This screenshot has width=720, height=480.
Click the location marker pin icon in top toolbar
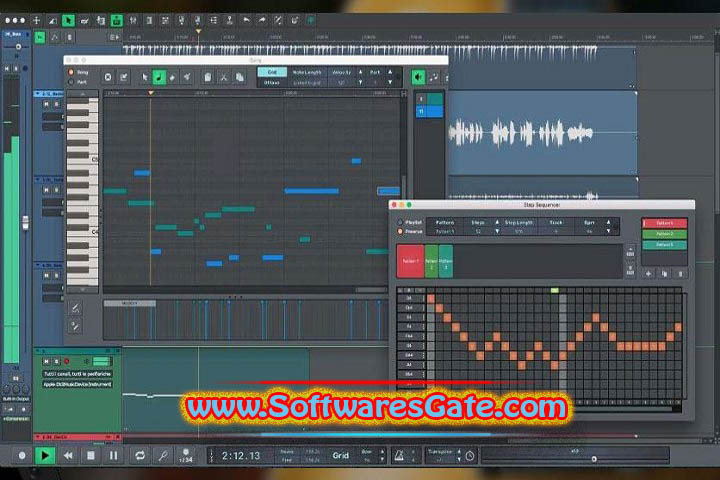point(230,20)
